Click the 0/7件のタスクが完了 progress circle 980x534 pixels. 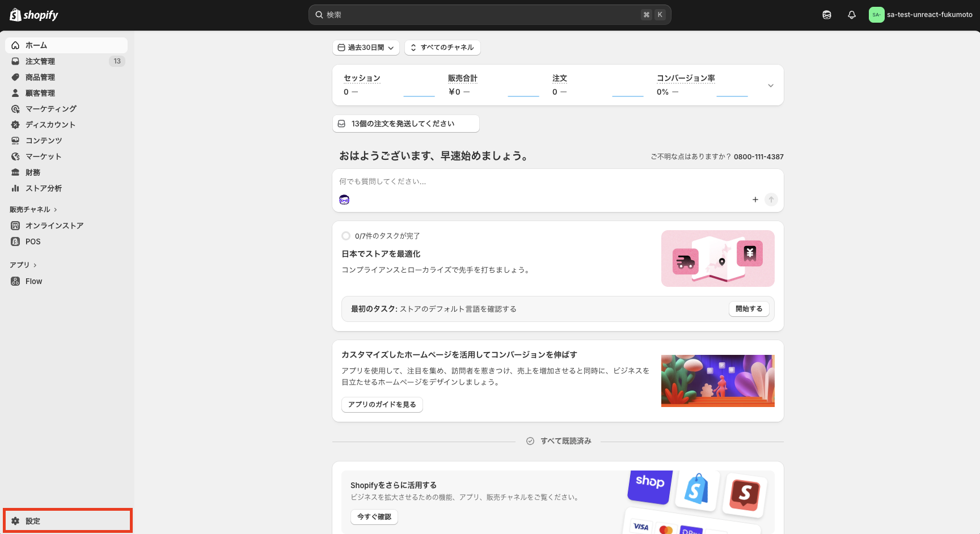pyautogui.click(x=346, y=236)
